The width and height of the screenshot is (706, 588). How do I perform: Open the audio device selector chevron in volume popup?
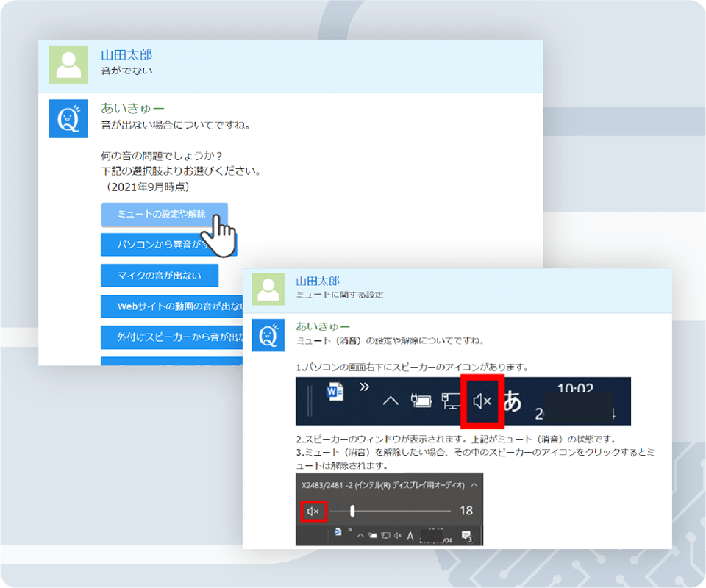tap(473, 486)
